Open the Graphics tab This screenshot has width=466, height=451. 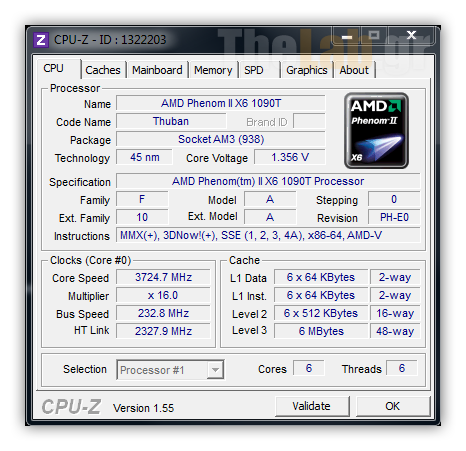(x=307, y=70)
